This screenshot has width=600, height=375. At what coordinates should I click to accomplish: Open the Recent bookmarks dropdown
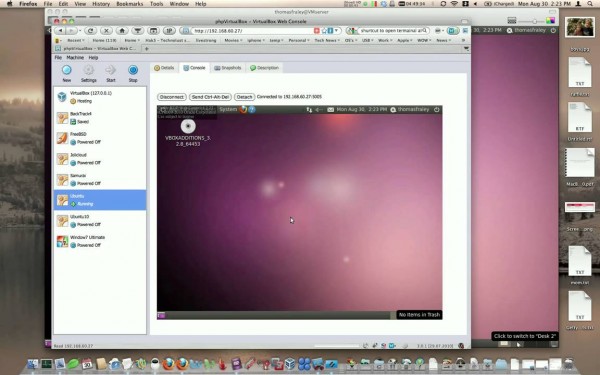(76, 40)
